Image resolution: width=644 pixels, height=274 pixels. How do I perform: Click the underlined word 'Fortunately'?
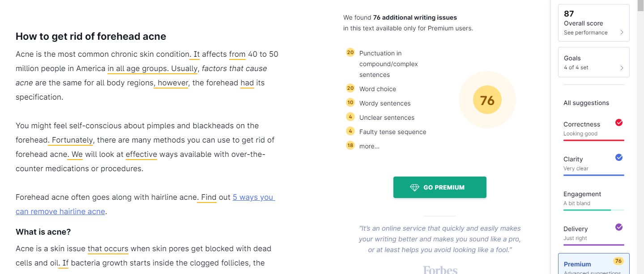pos(72,140)
